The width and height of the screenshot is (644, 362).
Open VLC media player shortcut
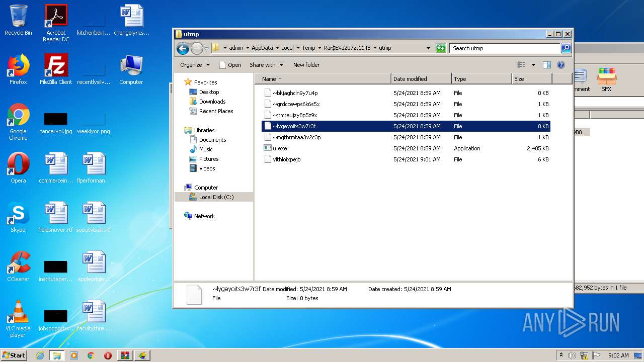coord(18,319)
